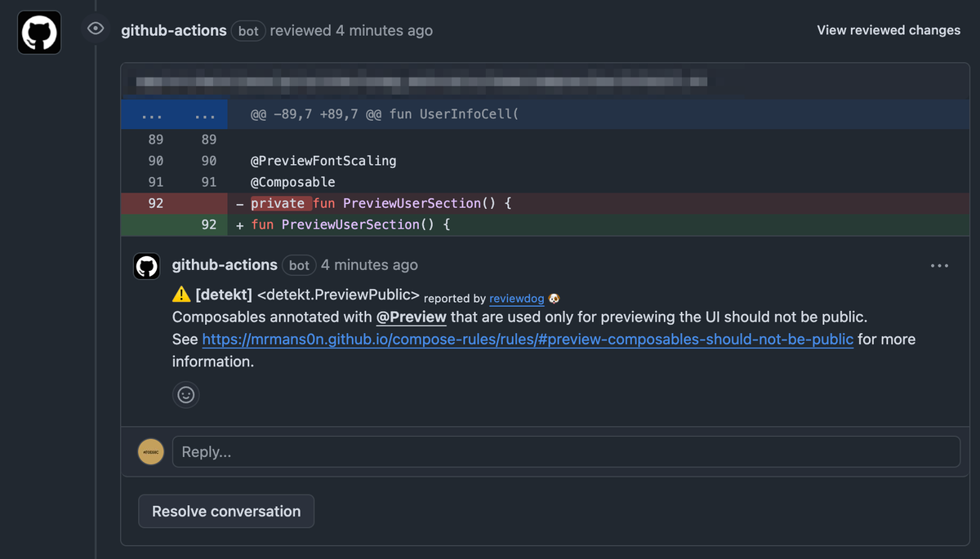Open the compose-rules documentation link
Viewport: 980px width, 559px height.
pyautogui.click(x=528, y=339)
